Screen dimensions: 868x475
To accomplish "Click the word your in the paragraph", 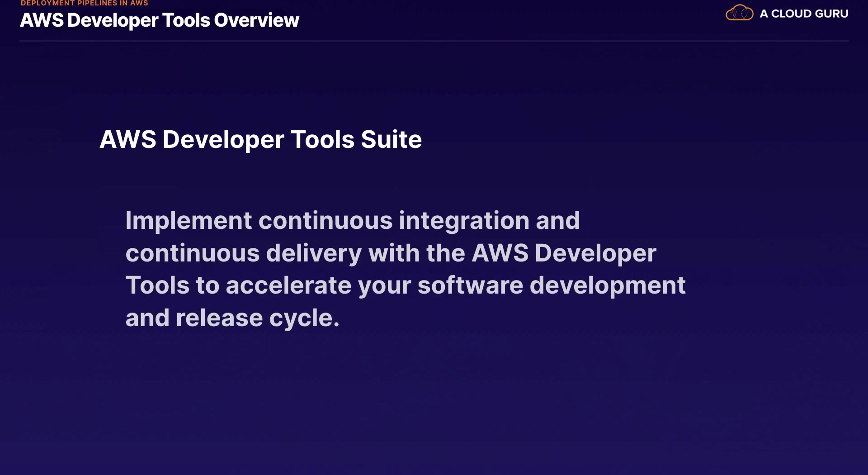I will pos(384,286).
